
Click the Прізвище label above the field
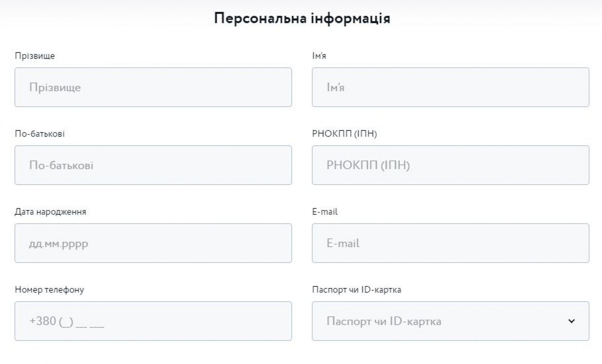coord(35,56)
